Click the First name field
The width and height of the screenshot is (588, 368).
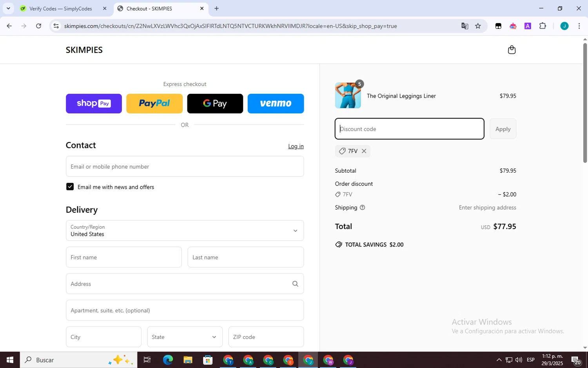[124, 257]
